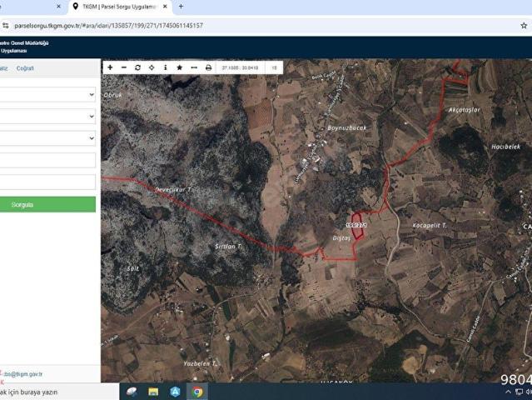The height and width of the screenshot is (400, 532).
Task: Expand the third dropdown in query panel
Action: (47, 138)
